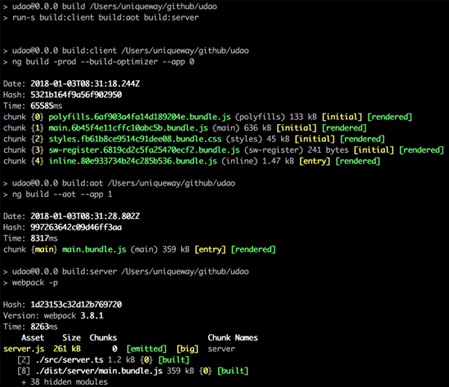
Task: Click the Chunk Names column header
Action: [233, 338]
